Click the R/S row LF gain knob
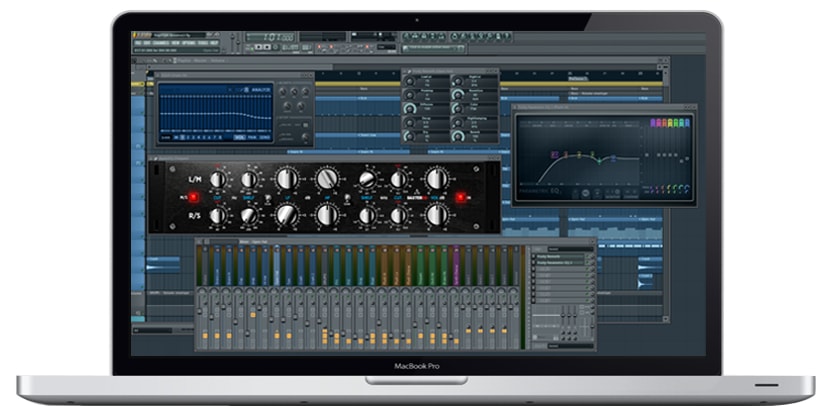This screenshot has width=838, height=409. 287,215
